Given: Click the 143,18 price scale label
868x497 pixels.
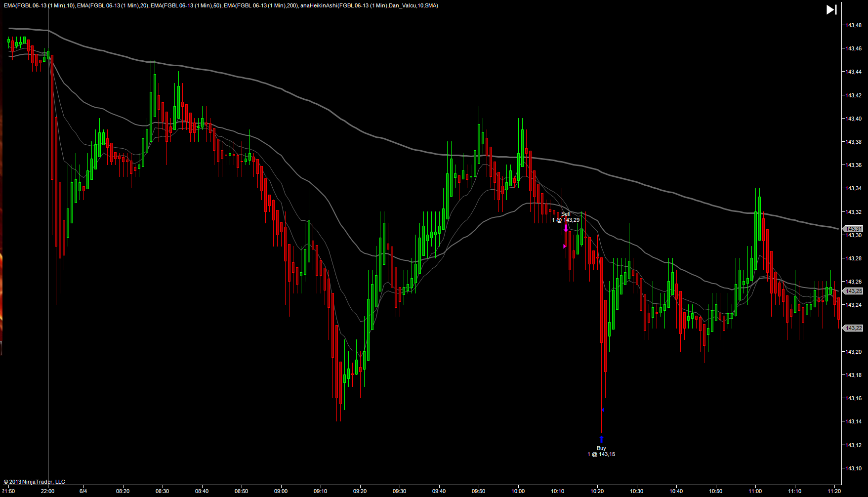Looking at the screenshot, I should click(x=854, y=375).
